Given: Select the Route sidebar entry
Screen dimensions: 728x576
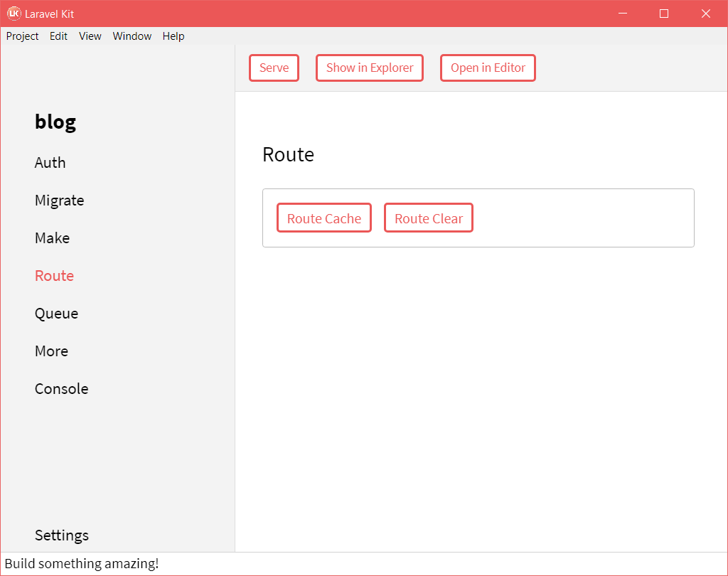Looking at the screenshot, I should [54, 275].
